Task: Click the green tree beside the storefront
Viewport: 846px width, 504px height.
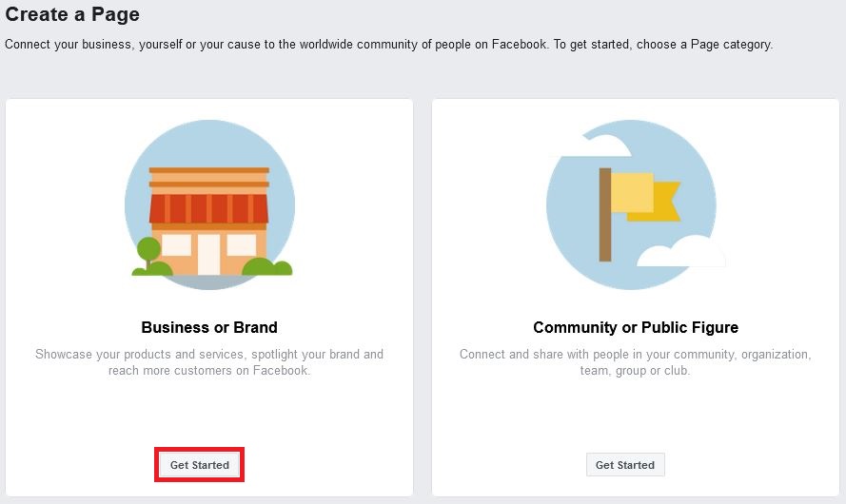Action: (x=148, y=257)
